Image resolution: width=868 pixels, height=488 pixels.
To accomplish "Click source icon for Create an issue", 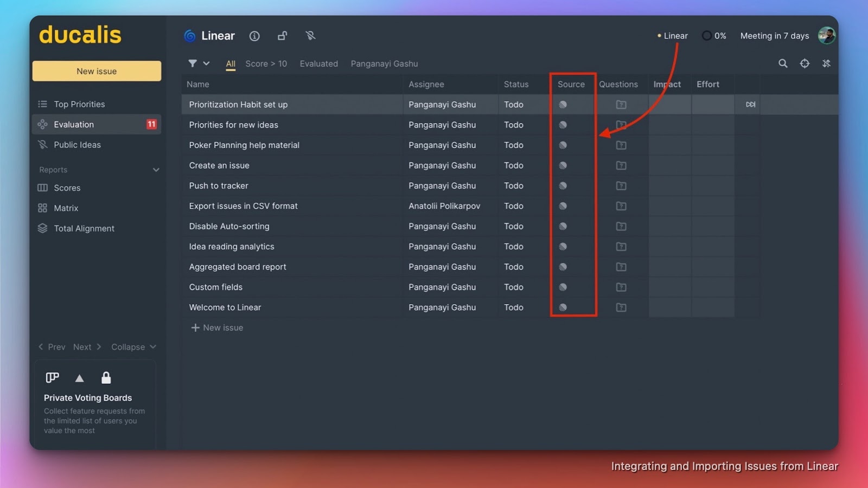I will tap(563, 165).
